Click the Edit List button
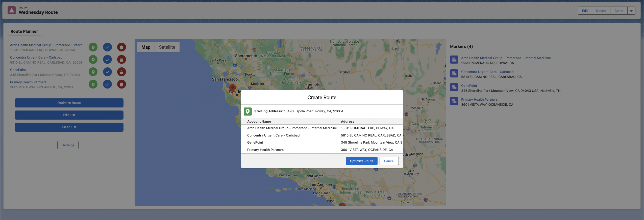This screenshot has height=220, width=644. pyautogui.click(x=69, y=115)
